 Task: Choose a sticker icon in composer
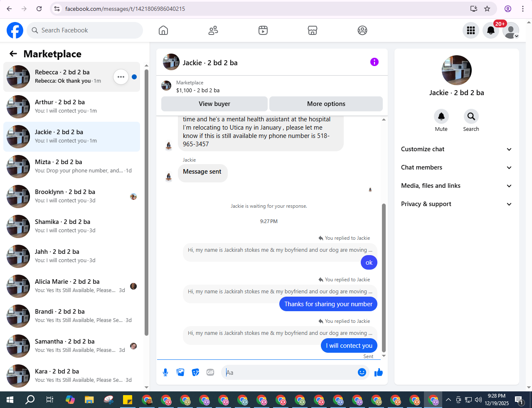tap(195, 372)
